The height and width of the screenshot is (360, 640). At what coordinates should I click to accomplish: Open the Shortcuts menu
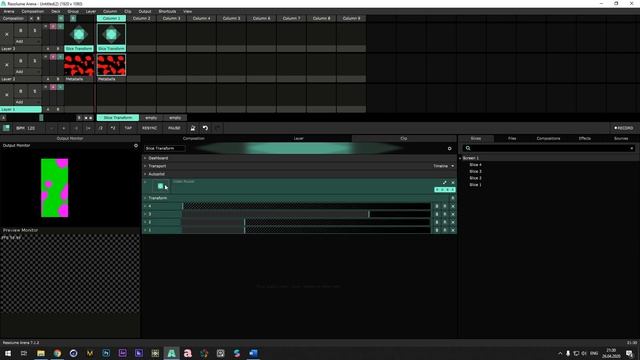pos(167,11)
